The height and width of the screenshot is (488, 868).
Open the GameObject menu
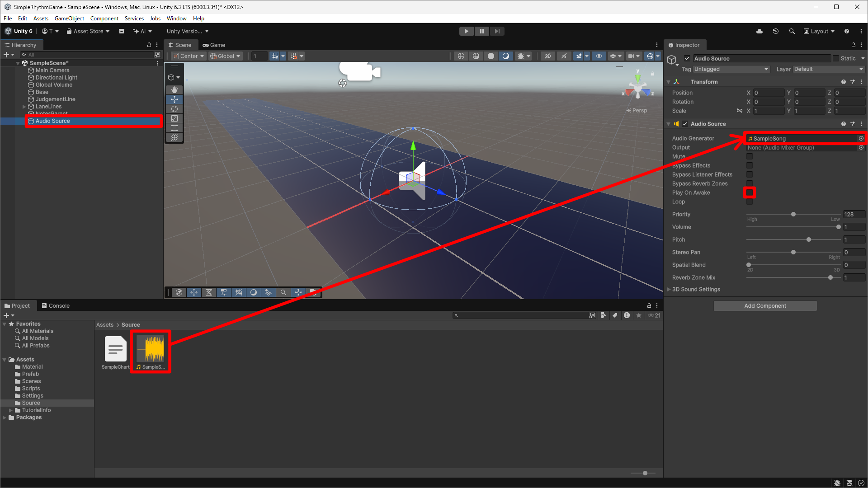tap(69, 19)
